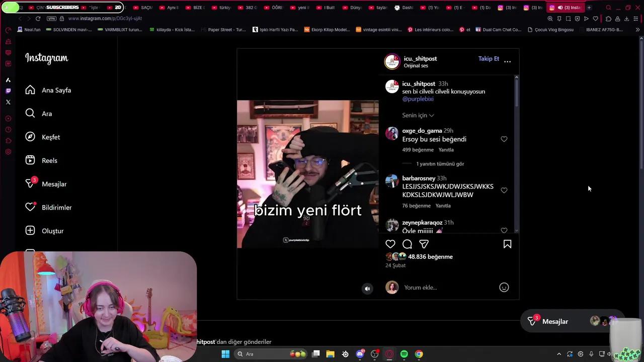Open browser history clock in sidebar

[8, 130]
